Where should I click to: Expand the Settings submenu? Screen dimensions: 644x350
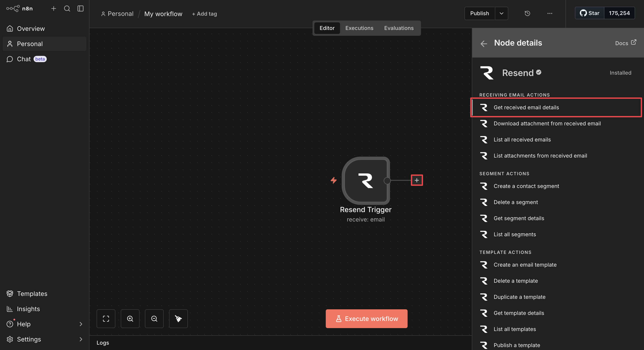click(80, 339)
